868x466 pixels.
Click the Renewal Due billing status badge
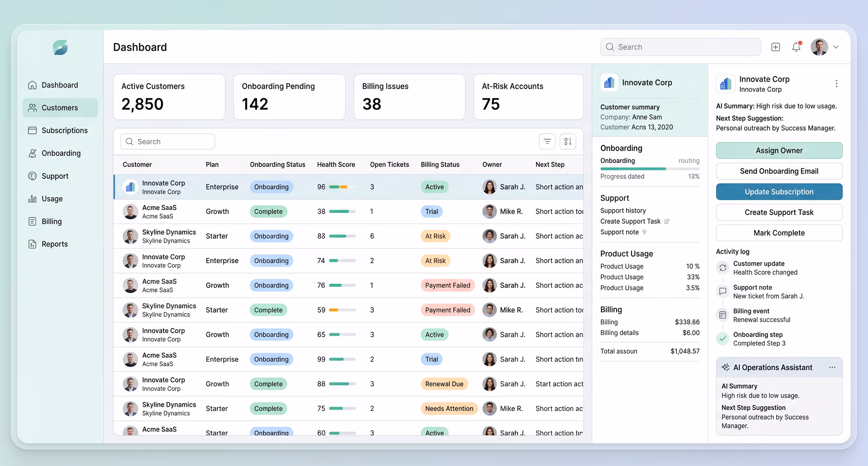tap(444, 384)
